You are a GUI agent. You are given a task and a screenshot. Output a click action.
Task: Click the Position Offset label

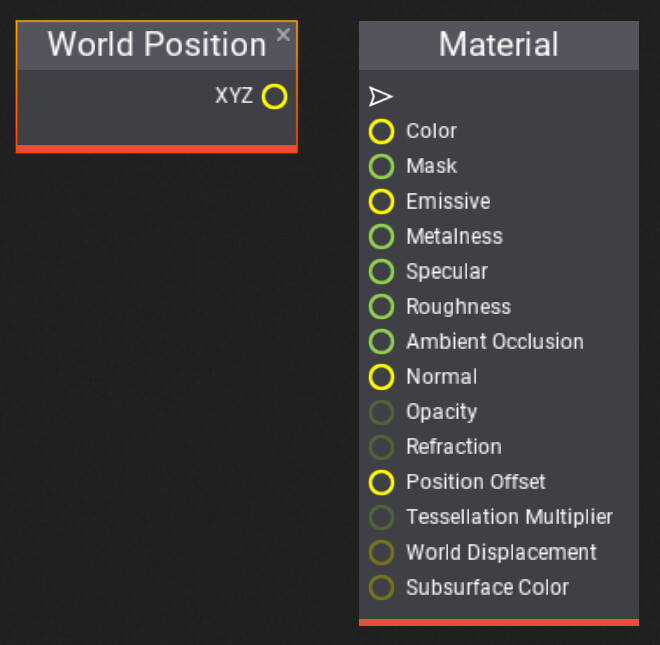476,482
